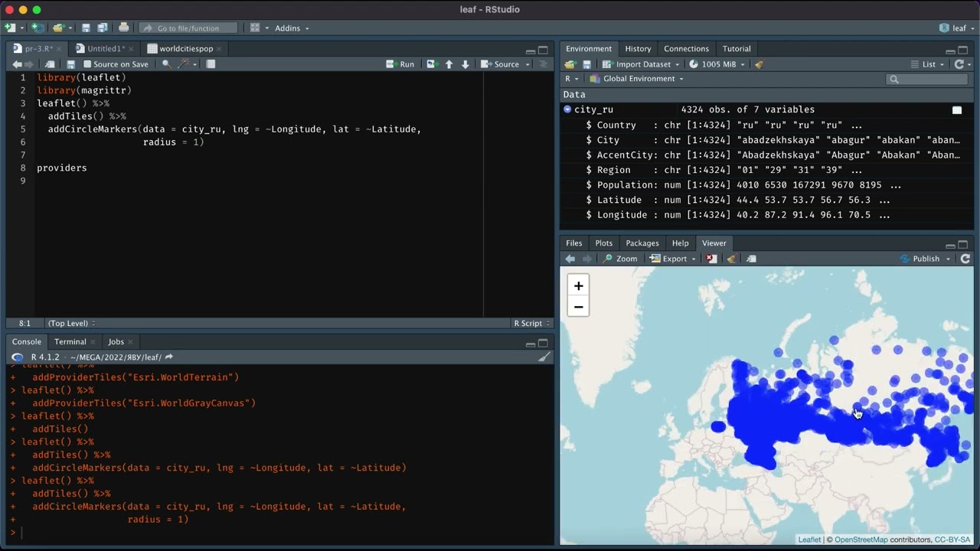Switch to the Jobs tab
The image size is (980, 551).
116,342
